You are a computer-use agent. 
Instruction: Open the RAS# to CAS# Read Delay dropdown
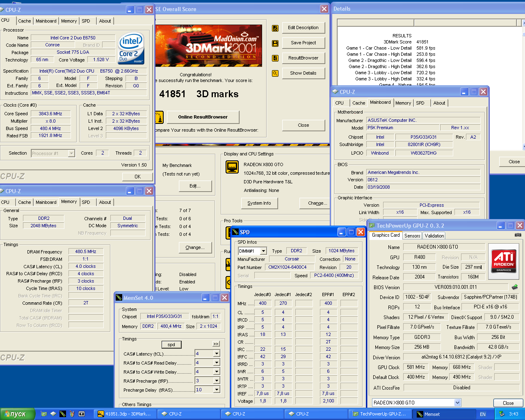(x=217, y=363)
